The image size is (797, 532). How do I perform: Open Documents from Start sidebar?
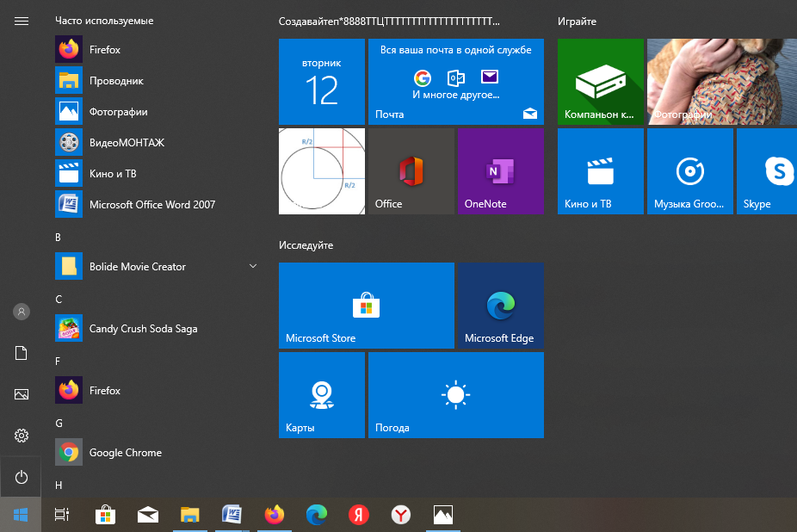22,353
